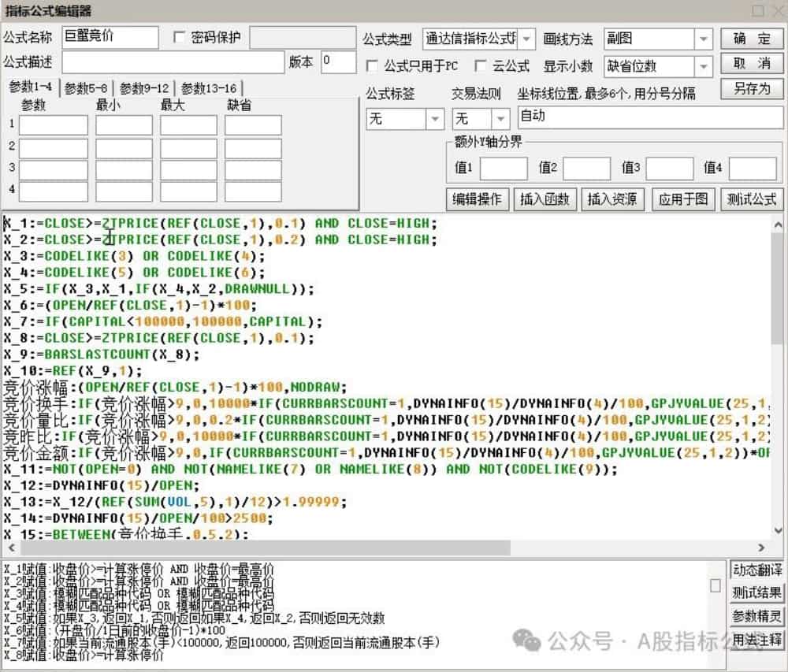Click the code editor scroll-up arrow
Screen dimensions: 788x672
click(778, 224)
